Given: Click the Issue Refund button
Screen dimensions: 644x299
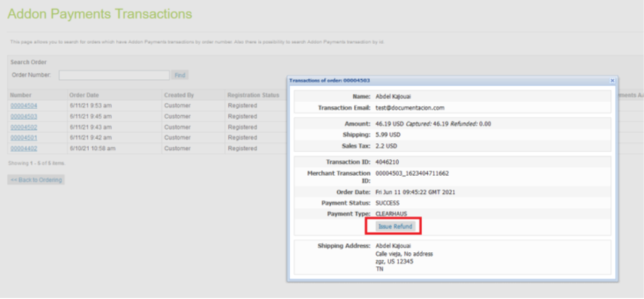Looking at the screenshot, I should coord(395,227).
